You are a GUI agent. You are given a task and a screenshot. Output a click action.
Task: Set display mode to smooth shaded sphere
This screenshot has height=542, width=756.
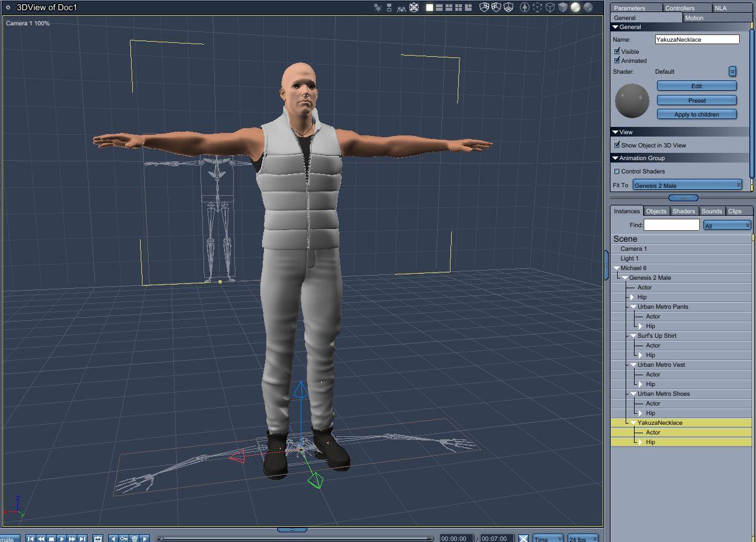[x=575, y=7]
